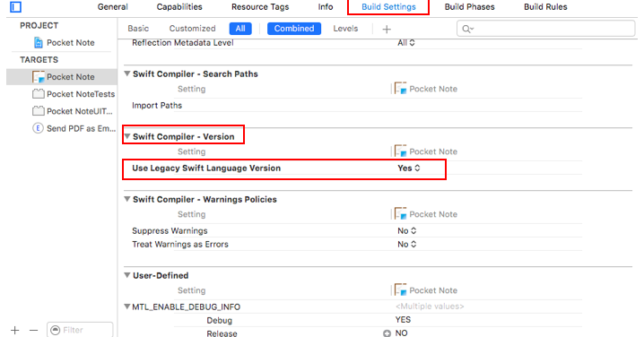The image size is (644, 337).
Task: Click the Release NO value
Action: (401, 333)
